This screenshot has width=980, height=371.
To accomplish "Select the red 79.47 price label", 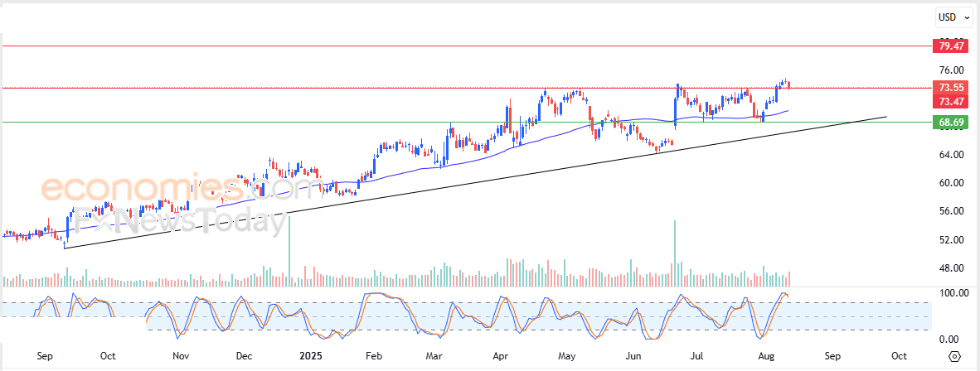I will (x=950, y=46).
